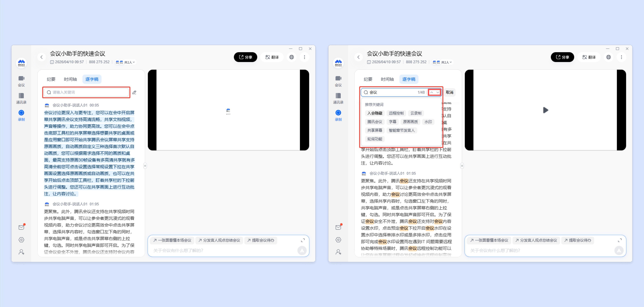Select suggested keyword 共享屏幕

(375, 130)
